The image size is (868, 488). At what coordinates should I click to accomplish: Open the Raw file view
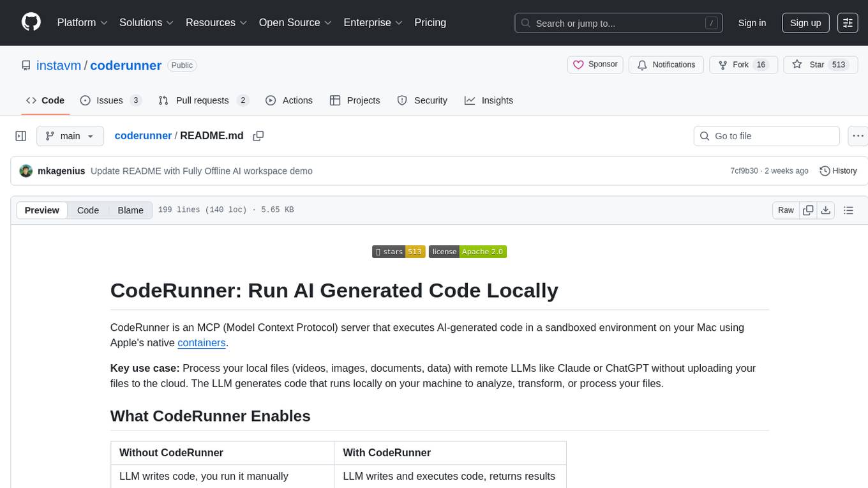point(786,210)
